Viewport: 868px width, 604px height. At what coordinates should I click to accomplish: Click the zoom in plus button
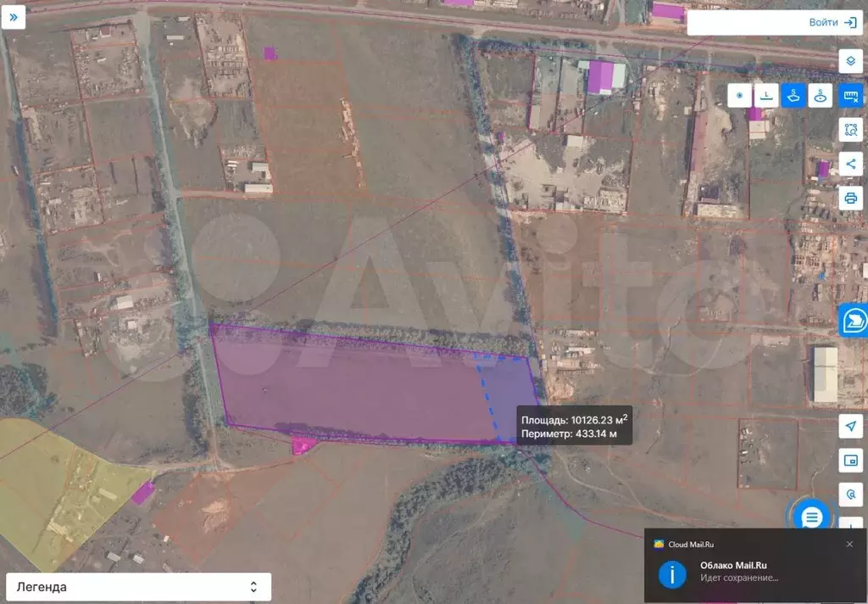coord(851,523)
